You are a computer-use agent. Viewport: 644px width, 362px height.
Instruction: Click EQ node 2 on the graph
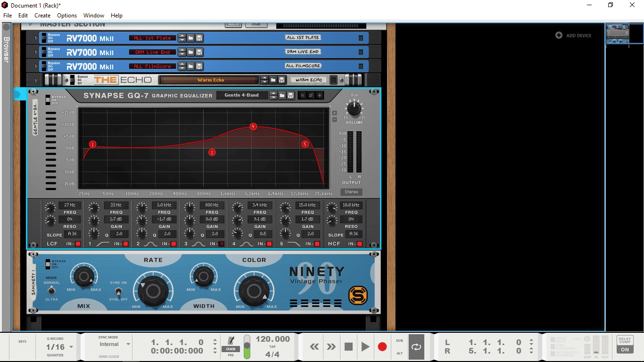point(212,152)
